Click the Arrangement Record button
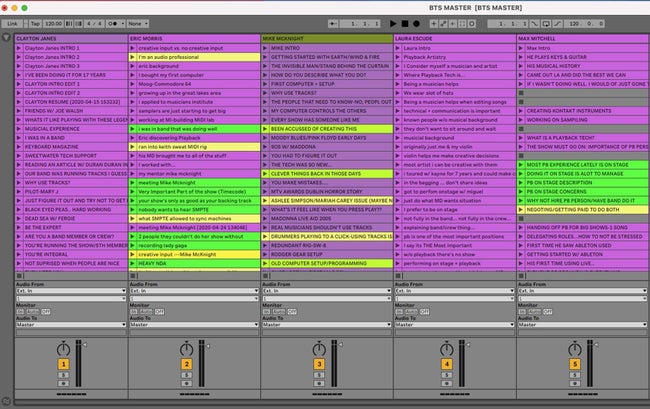The image size is (650, 409). point(417,24)
